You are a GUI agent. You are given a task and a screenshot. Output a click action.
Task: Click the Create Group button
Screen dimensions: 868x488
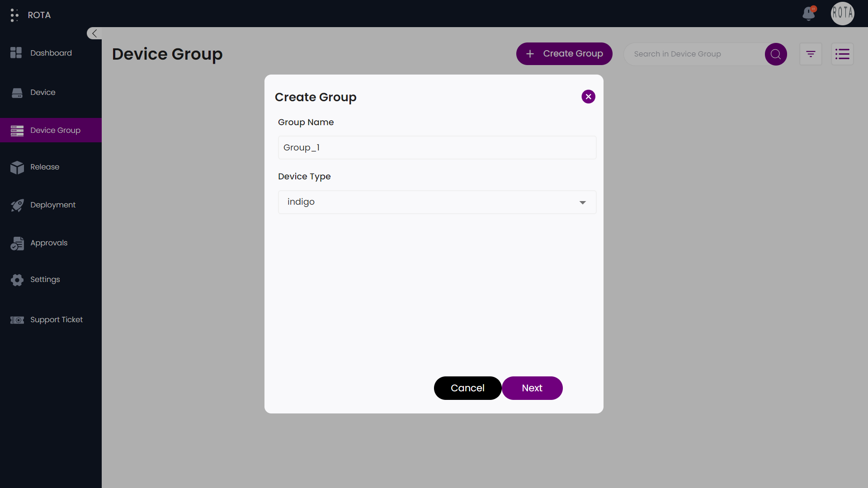click(x=564, y=54)
